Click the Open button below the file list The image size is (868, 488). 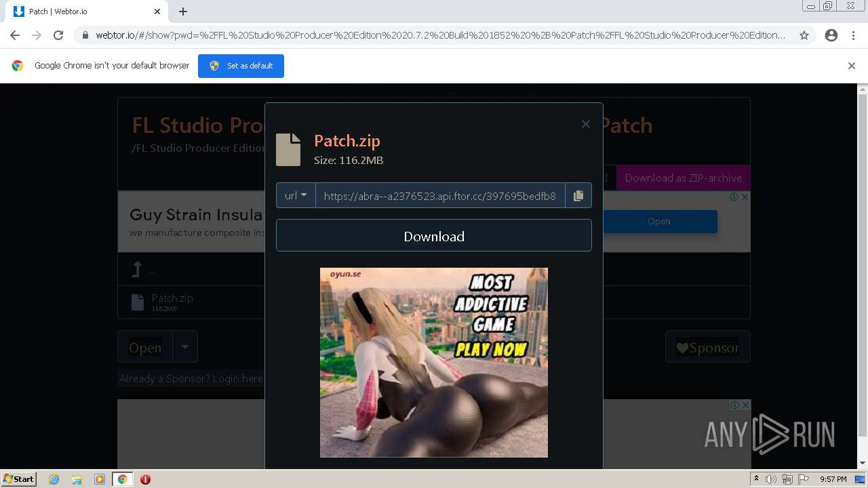[x=145, y=347]
